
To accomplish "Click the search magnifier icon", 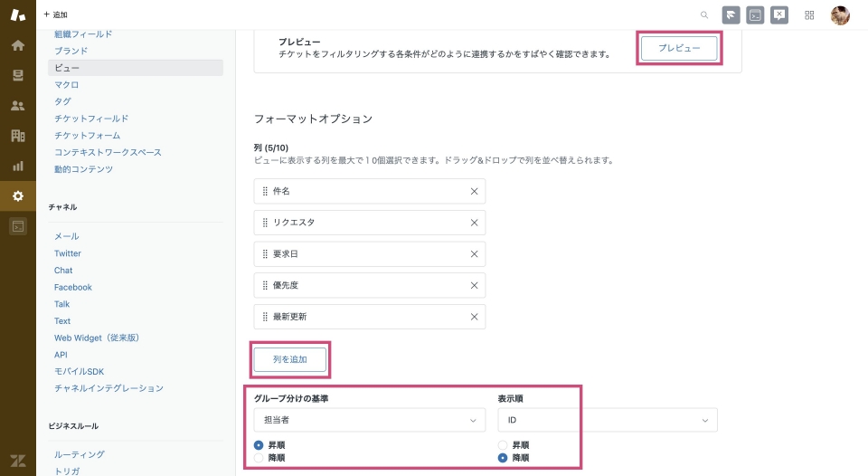I will coord(704,15).
